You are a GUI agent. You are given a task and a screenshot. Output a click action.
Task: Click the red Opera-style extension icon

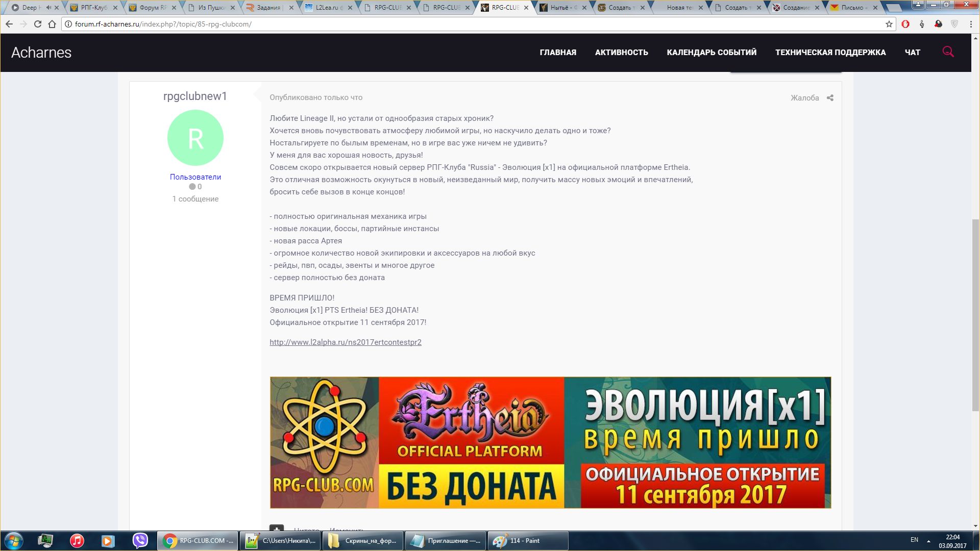pyautogui.click(x=905, y=24)
